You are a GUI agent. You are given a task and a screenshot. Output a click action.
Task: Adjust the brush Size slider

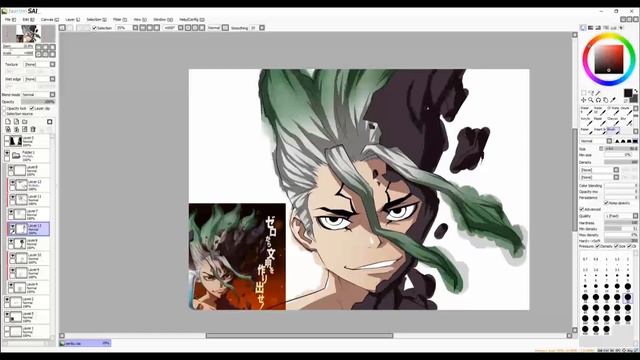pyautogui.click(x=621, y=149)
